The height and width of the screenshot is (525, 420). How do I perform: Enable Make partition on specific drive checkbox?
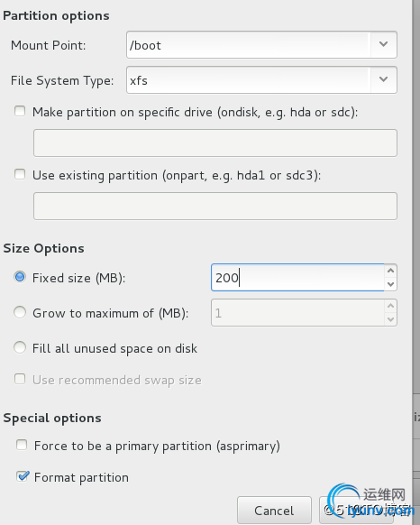[x=20, y=111]
